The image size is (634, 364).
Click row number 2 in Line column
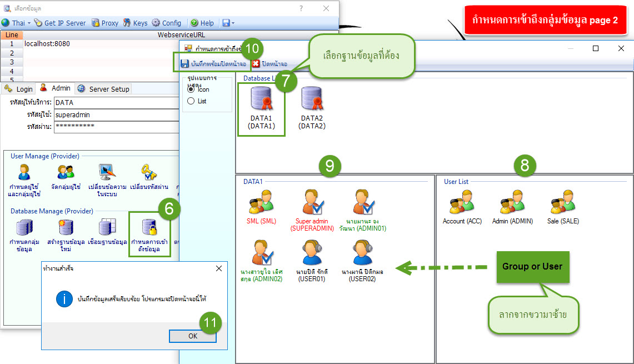[12, 53]
